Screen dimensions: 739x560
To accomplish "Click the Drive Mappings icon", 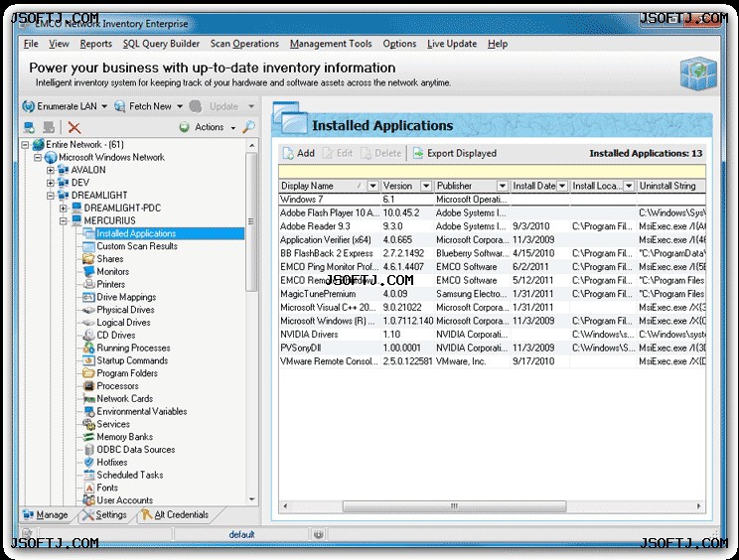I will coord(88,297).
